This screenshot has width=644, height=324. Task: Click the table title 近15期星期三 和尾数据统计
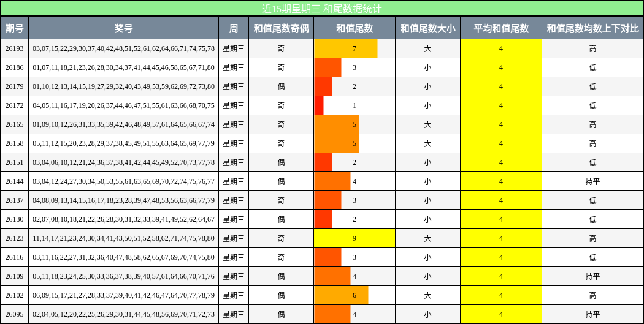(x=321, y=8)
